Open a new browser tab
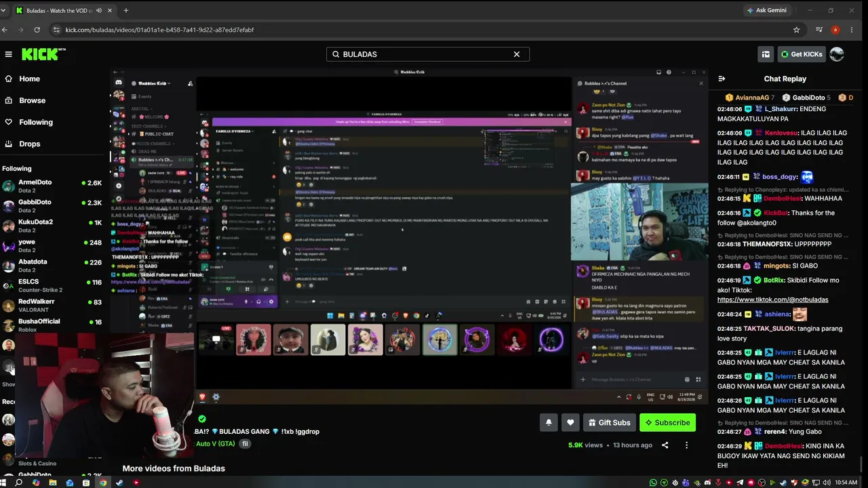Screen dimensions: 868x488 coord(126,10)
